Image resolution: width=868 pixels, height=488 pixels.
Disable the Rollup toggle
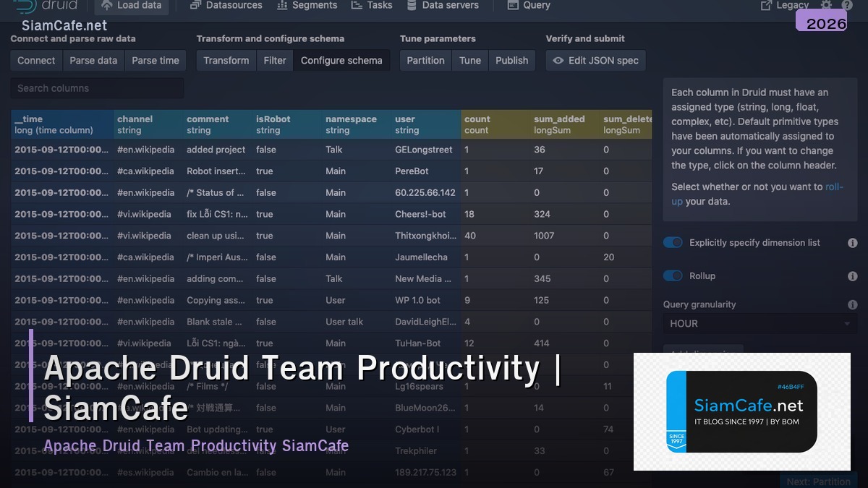click(673, 275)
